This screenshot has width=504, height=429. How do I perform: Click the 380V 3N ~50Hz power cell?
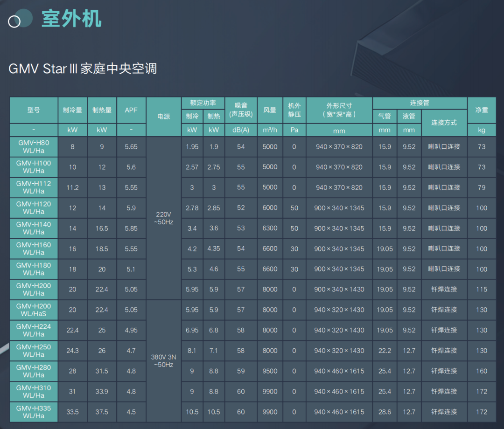pyautogui.click(x=164, y=361)
